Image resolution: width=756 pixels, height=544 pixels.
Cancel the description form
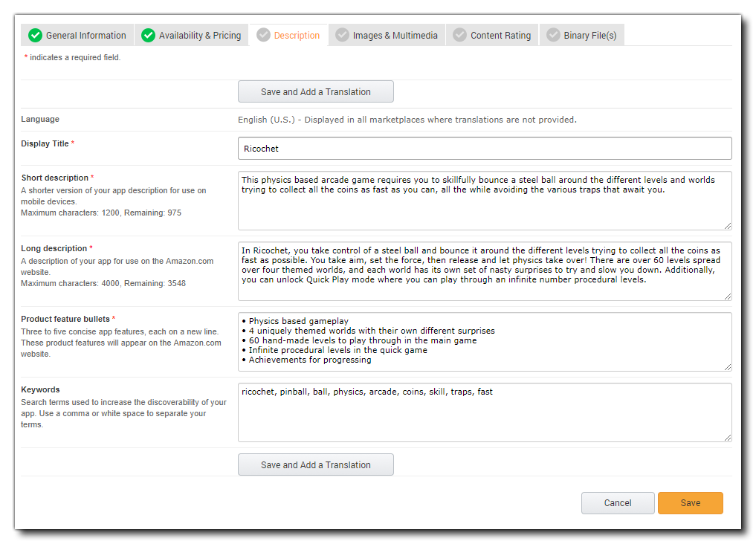[x=618, y=503]
